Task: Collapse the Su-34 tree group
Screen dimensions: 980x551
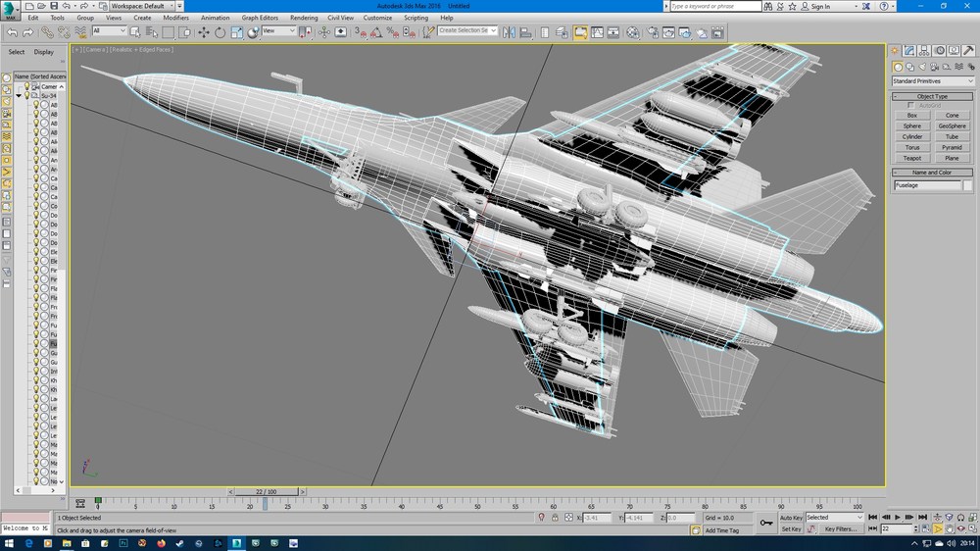Action: coord(19,96)
